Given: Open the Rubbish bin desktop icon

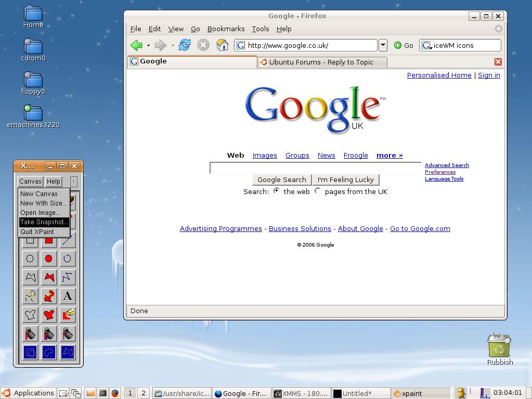Looking at the screenshot, I should point(499,349).
